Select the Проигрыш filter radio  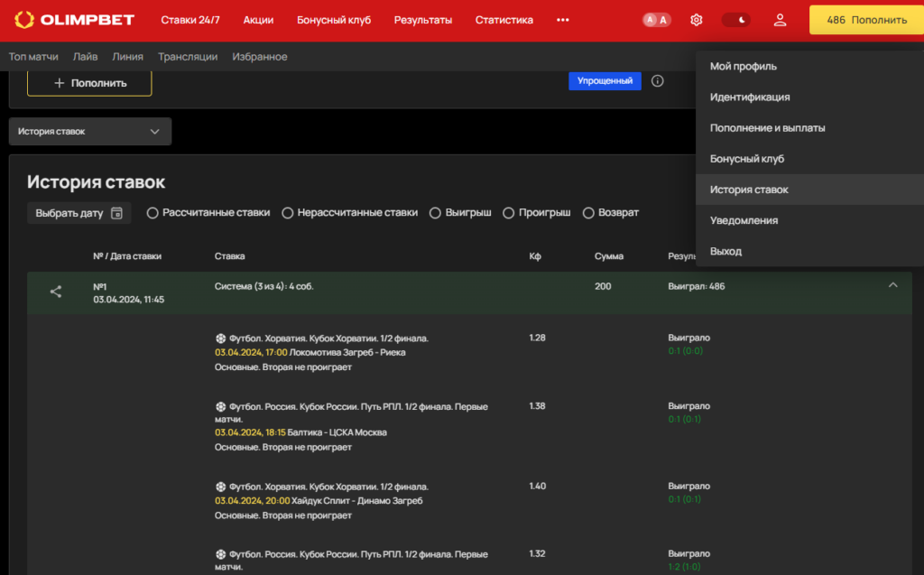[509, 213]
